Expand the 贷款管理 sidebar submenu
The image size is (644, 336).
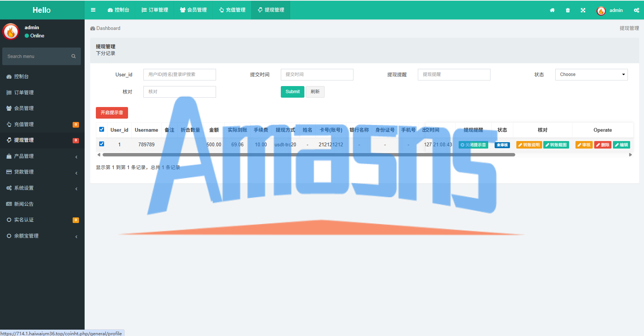42,172
